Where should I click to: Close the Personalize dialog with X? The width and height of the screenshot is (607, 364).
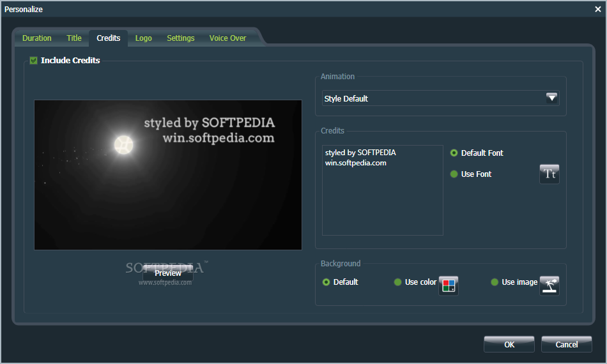[x=597, y=10]
